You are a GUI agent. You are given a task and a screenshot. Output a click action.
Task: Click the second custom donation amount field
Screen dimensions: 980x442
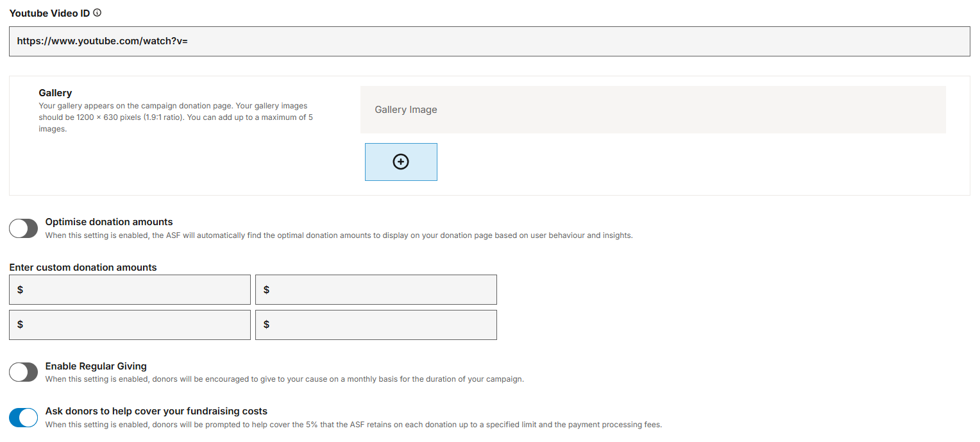tap(376, 290)
